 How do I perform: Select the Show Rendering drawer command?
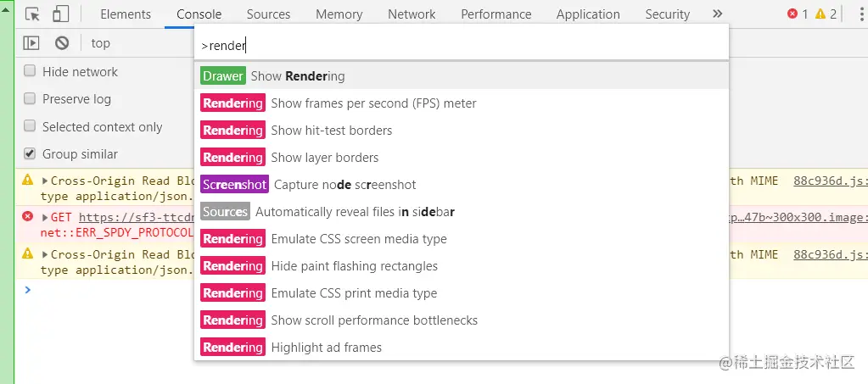click(x=297, y=76)
